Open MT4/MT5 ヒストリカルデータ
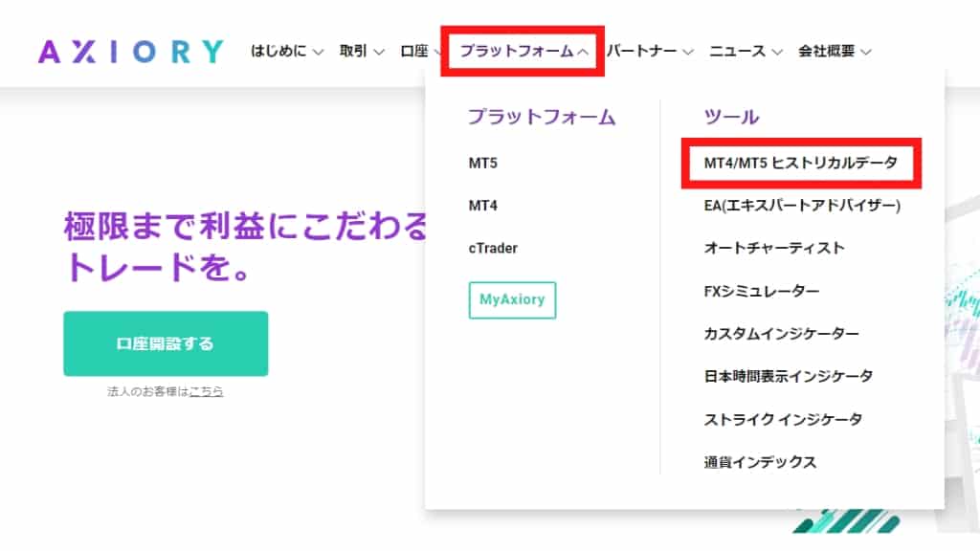 [801, 163]
